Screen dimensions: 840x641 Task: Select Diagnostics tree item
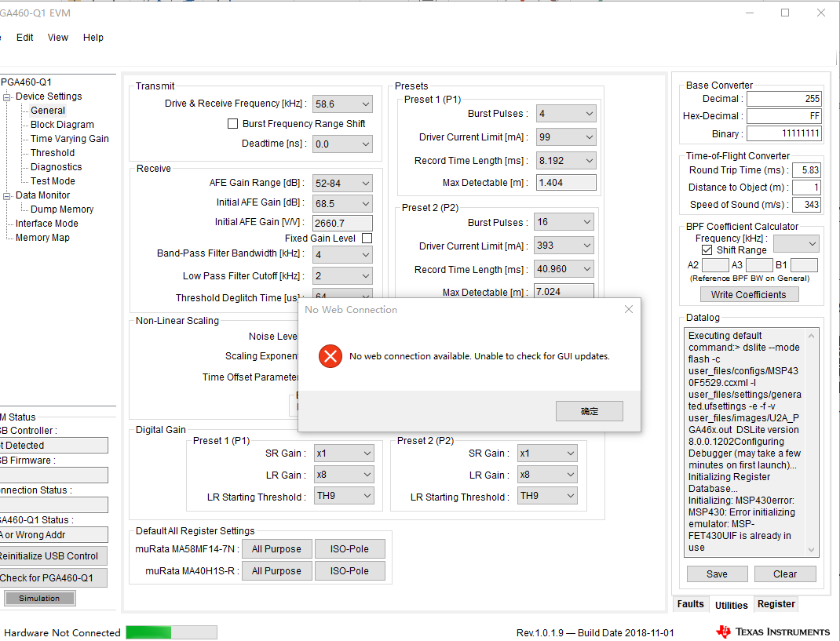tap(57, 167)
